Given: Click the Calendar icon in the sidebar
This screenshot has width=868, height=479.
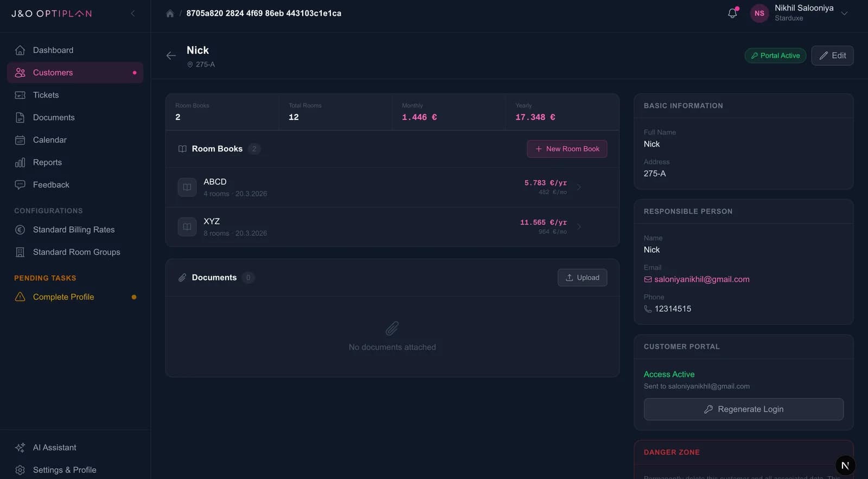Looking at the screenshot, I should (20, 140).
